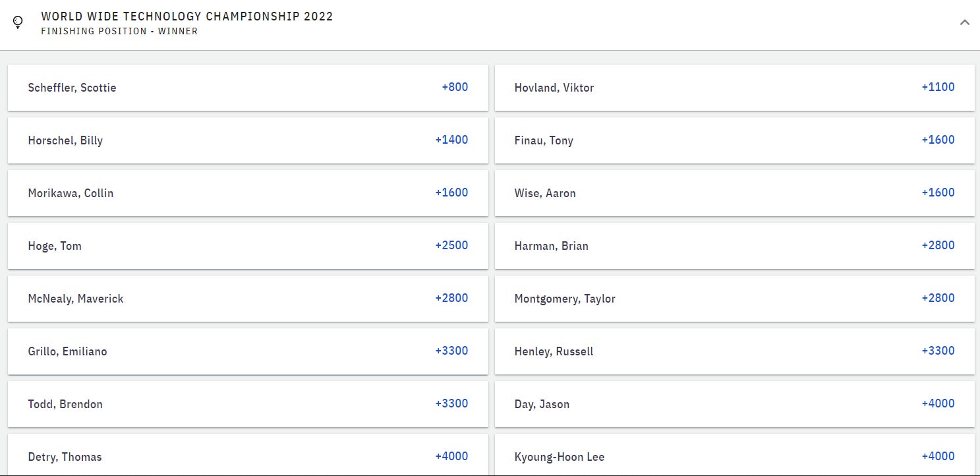The height and width of the screenshot is (476, 980).
Task: Click the World Wide Technology Championship 2022 title
Action: [x=187, y=16]
